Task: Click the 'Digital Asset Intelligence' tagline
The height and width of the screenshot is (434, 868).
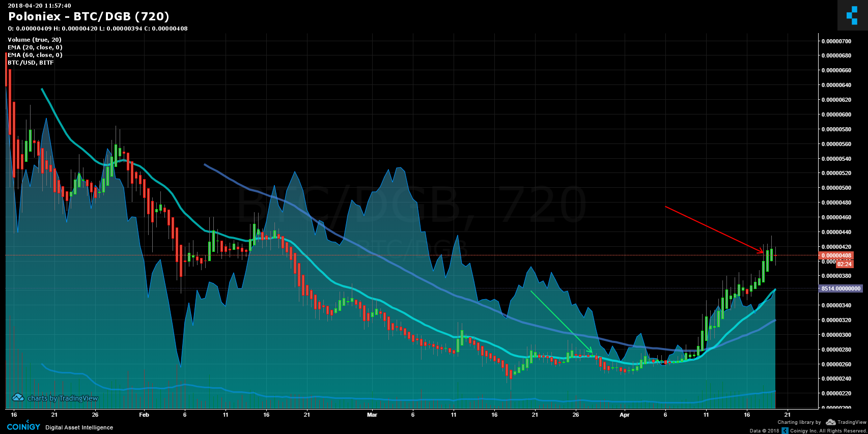Action: 79,427
